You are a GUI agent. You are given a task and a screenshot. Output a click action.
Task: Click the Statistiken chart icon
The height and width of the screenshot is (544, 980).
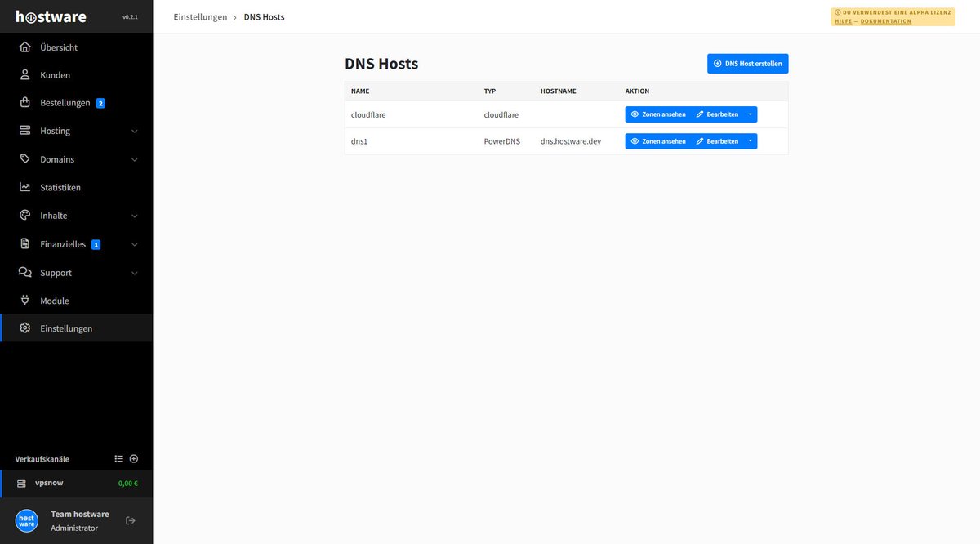(x=25, y=187)
